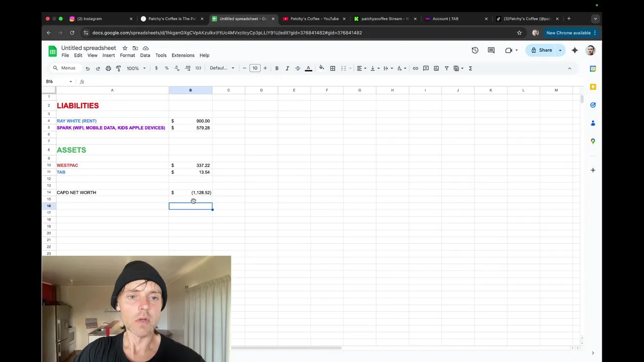644x362 pixels.
Task: Toggle italic formatting
Action: 287,68
